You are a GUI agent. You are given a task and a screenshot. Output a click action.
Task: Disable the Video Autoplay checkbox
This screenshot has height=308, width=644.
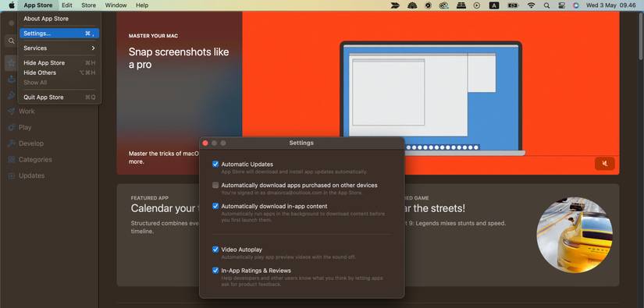point(215,250)
